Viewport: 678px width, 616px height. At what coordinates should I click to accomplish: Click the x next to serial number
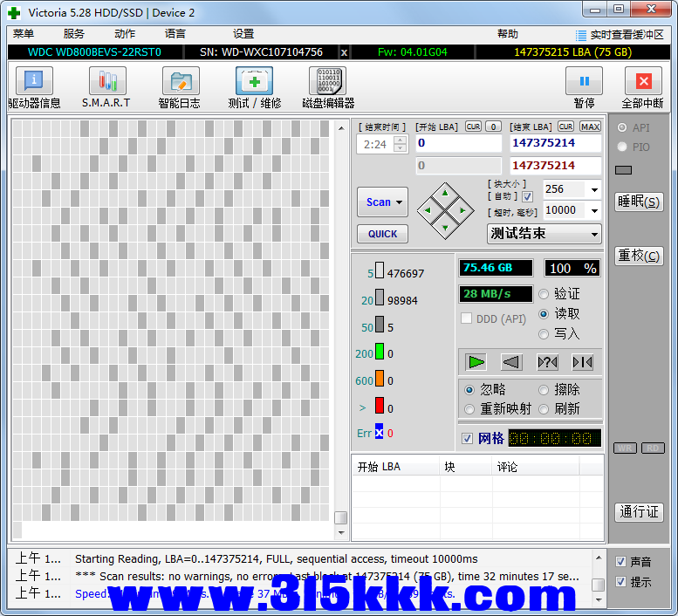pyautogui.click(x=344, y=52)
